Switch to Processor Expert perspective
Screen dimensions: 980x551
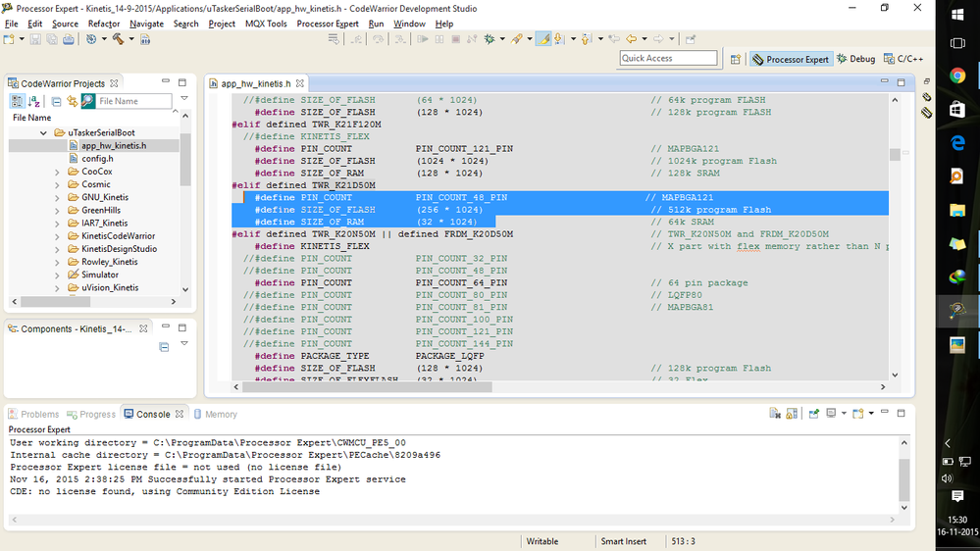point(791,60)
